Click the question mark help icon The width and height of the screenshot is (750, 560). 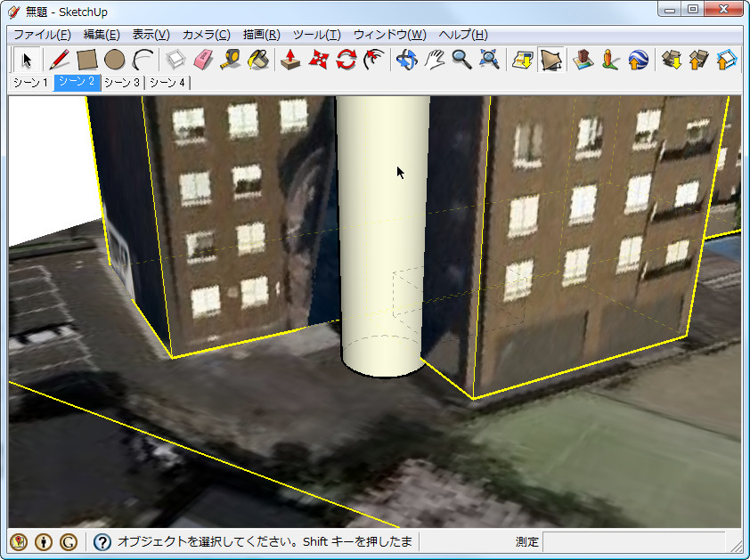coord(102,542)
